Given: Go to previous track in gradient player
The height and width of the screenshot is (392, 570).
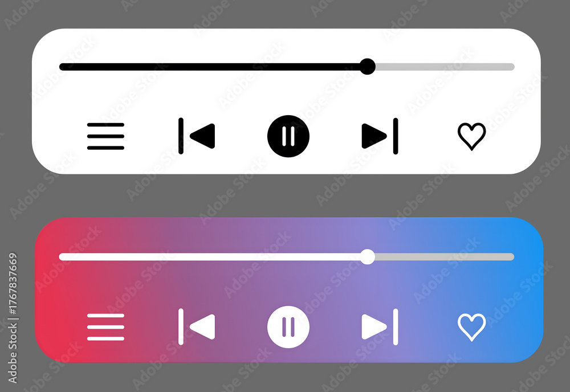Looking at the screenshot, I should tap(197, 326).
